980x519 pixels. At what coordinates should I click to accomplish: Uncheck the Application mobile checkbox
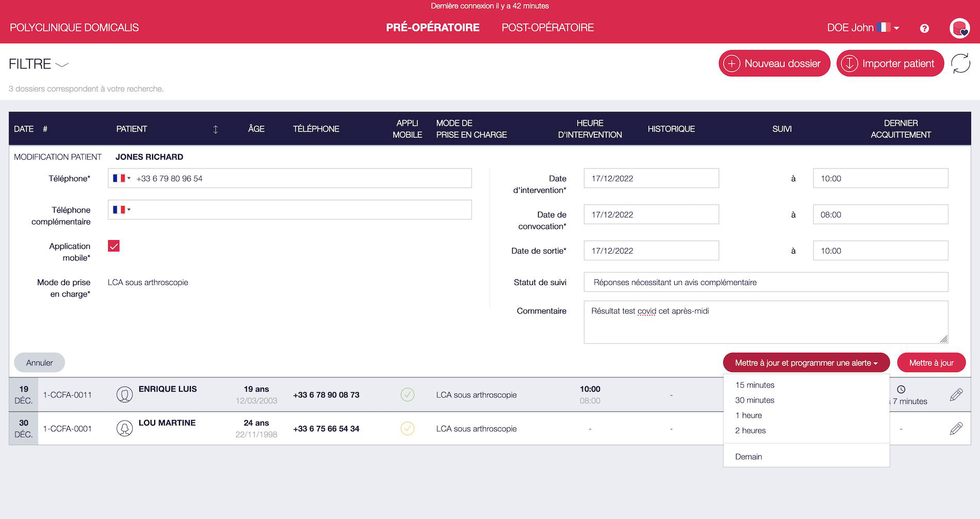click(x=114, y=246)
